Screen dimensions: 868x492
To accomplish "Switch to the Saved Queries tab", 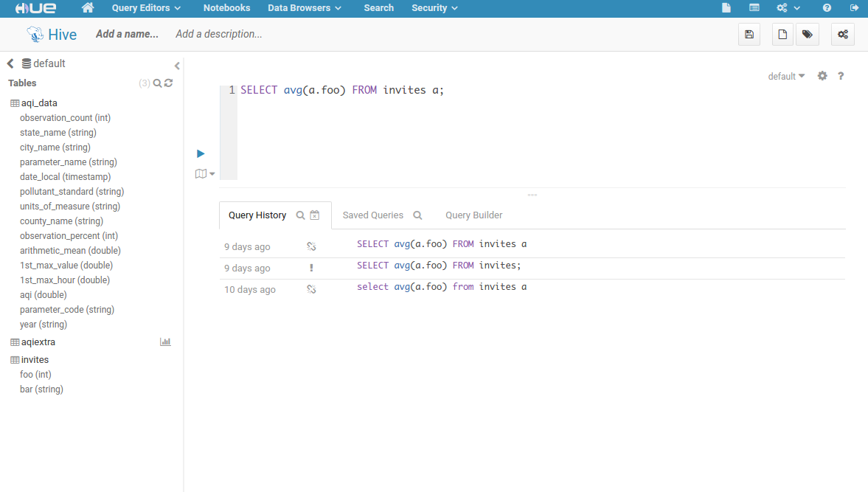I will pyautogui.click(x=373, y=215).
